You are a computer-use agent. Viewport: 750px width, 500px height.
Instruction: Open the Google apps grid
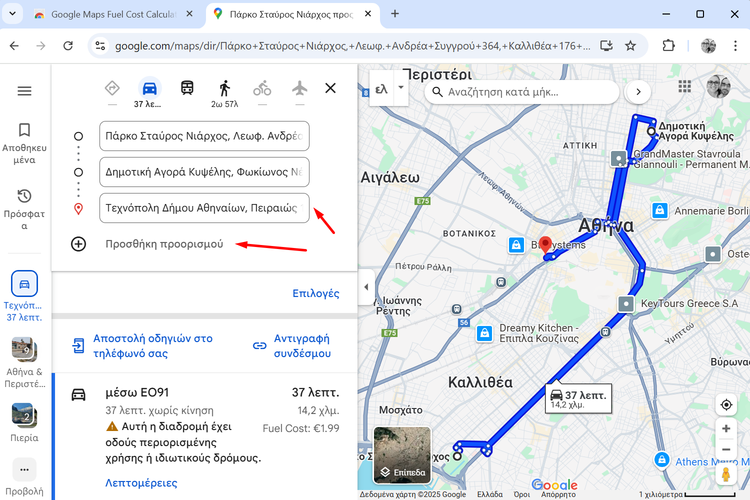tap(684, 87)
